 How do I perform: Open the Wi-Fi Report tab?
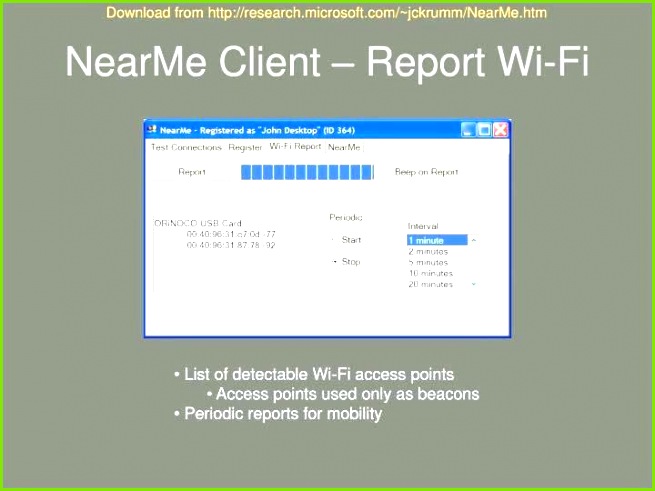click(x=295, y=147)
